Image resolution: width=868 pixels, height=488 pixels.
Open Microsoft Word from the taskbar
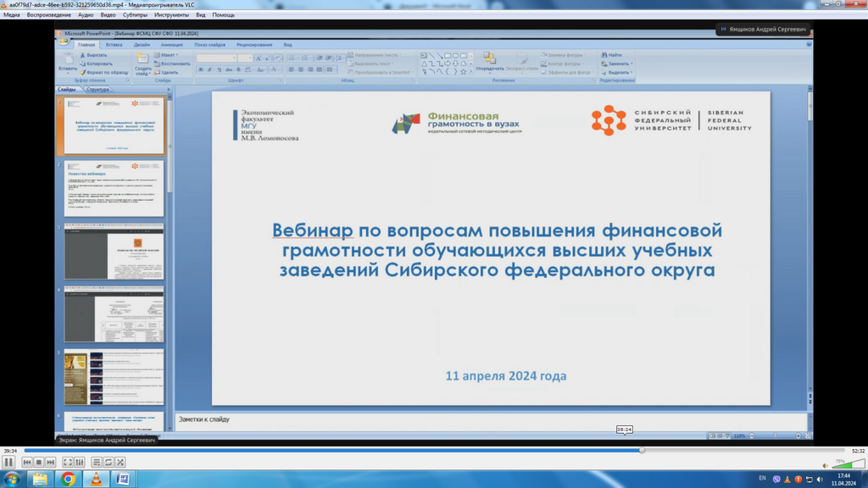(123, 479)
